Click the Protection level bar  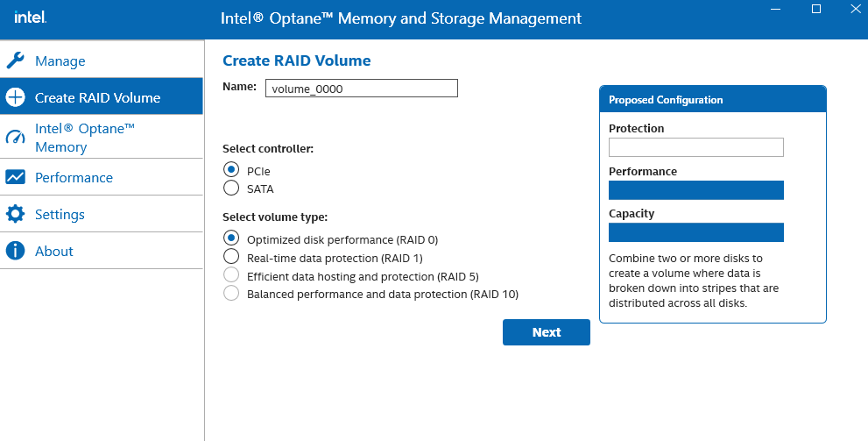695,147
